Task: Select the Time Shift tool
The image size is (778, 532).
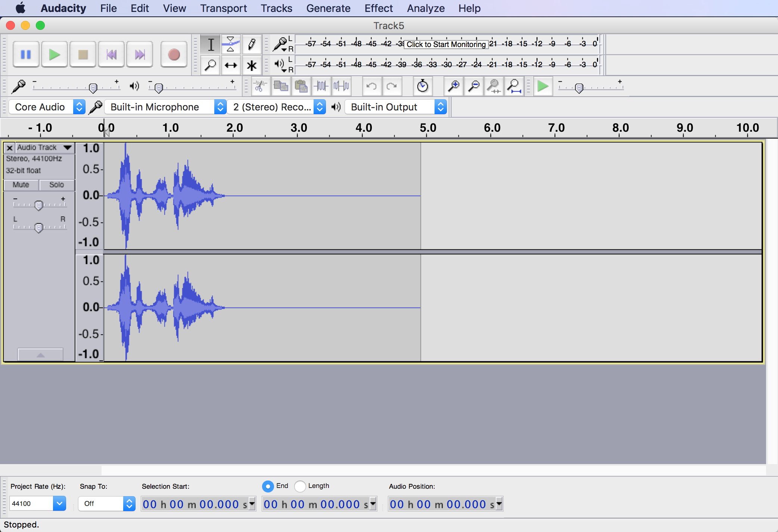Action: [231, 65]
